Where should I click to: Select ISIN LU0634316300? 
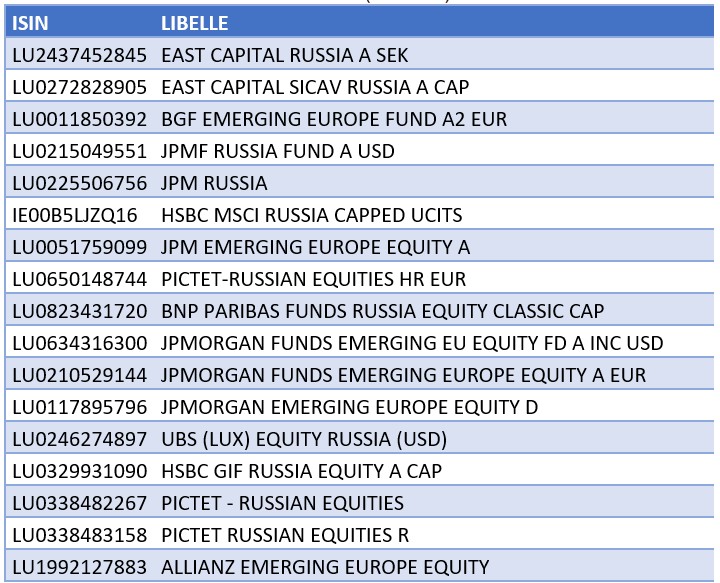(x=79, y=343)
